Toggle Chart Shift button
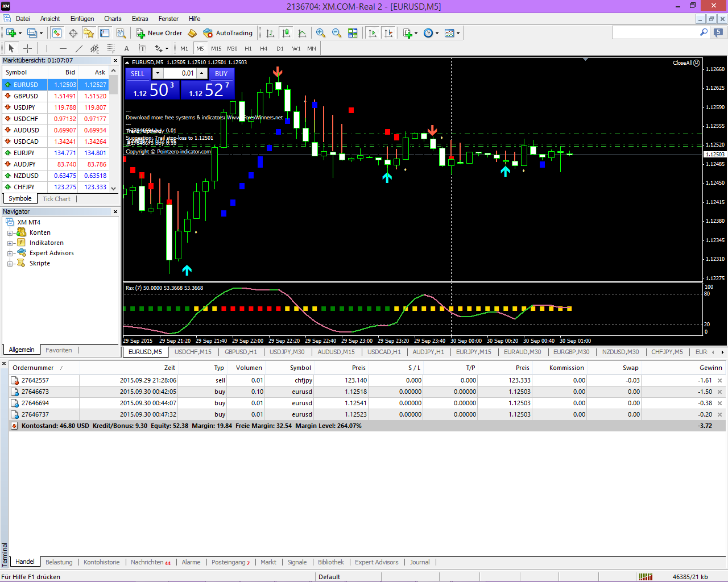The image size is (728, 582). [388, 33]
